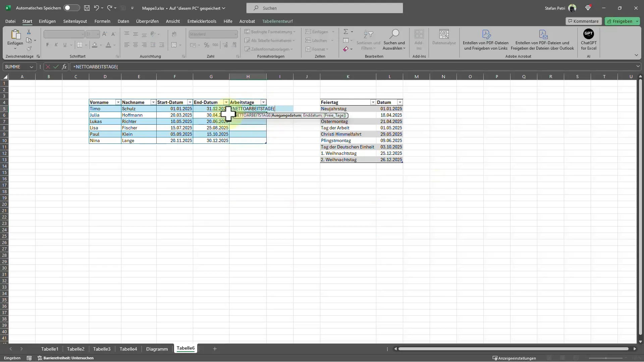Click the Datenanalyse icon
Screen dimensions: 644x362
[444, 37]
